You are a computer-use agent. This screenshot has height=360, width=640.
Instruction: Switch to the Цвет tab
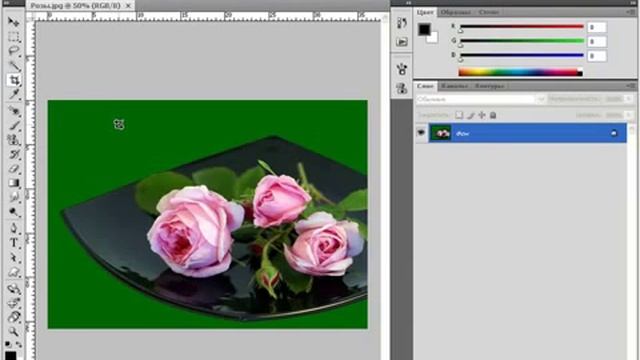coord(425,12)
